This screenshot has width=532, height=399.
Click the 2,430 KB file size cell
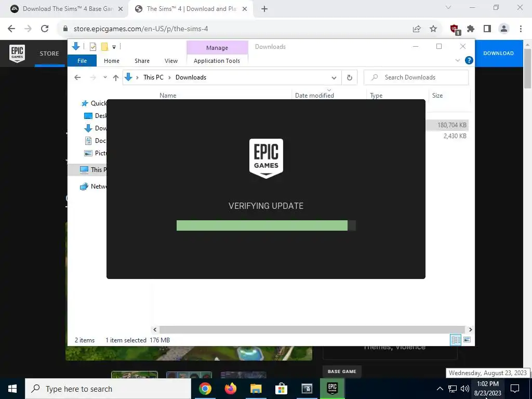(455, 136)
